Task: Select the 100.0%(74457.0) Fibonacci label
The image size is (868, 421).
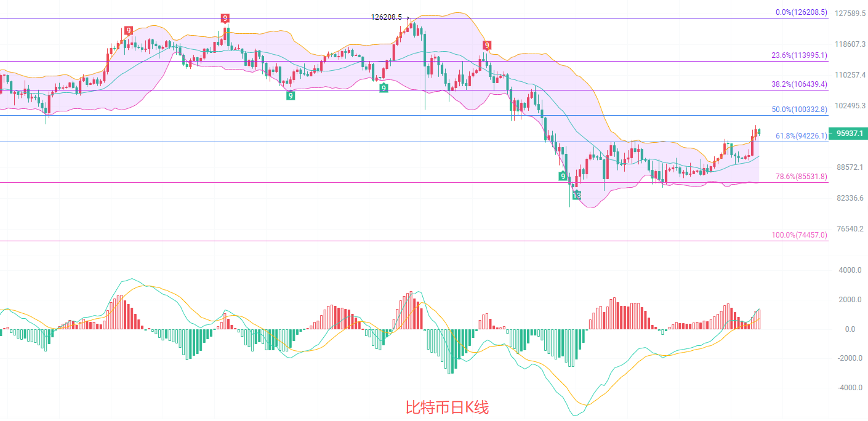Action: (x=799, y=235)
